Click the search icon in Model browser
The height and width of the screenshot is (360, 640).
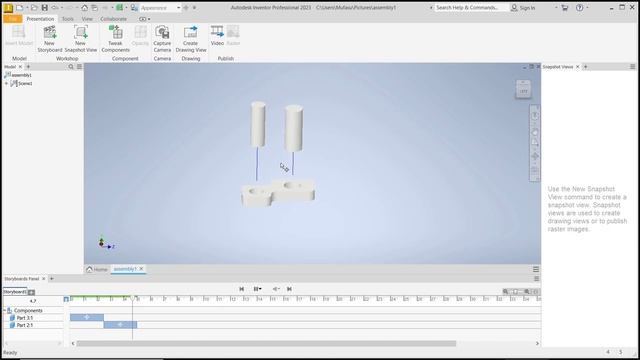point(71,67)
